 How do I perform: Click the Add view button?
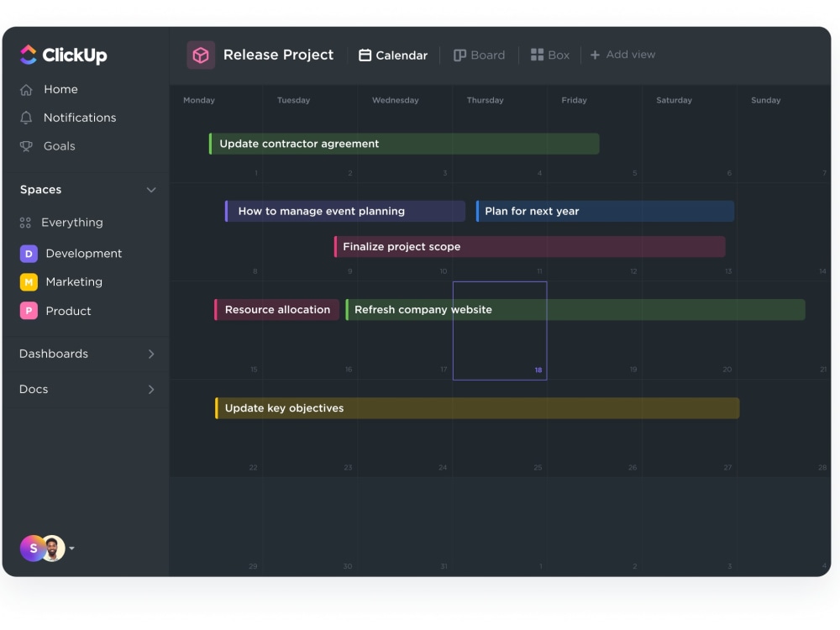tap(623, 55)
